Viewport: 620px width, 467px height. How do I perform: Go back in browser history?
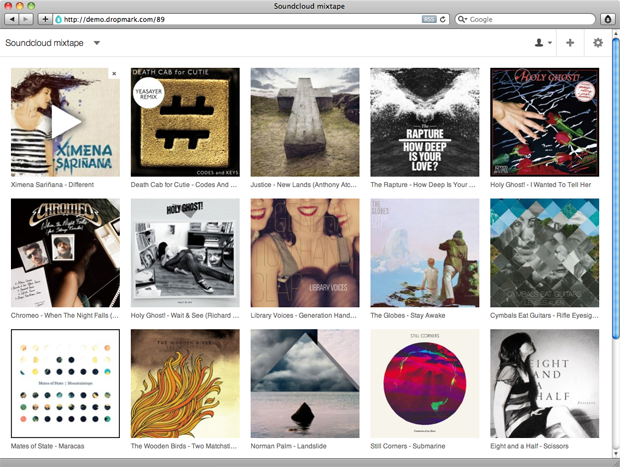11,19
